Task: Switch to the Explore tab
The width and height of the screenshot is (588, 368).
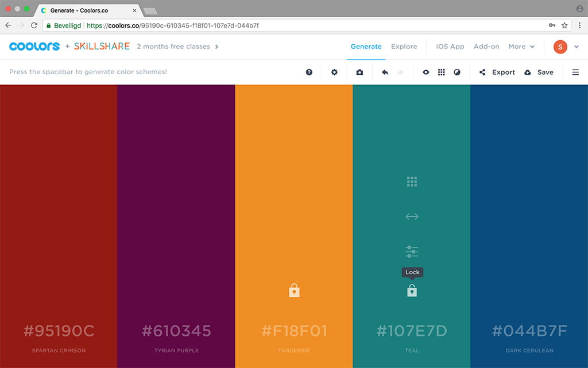Action: pos(404,47)
